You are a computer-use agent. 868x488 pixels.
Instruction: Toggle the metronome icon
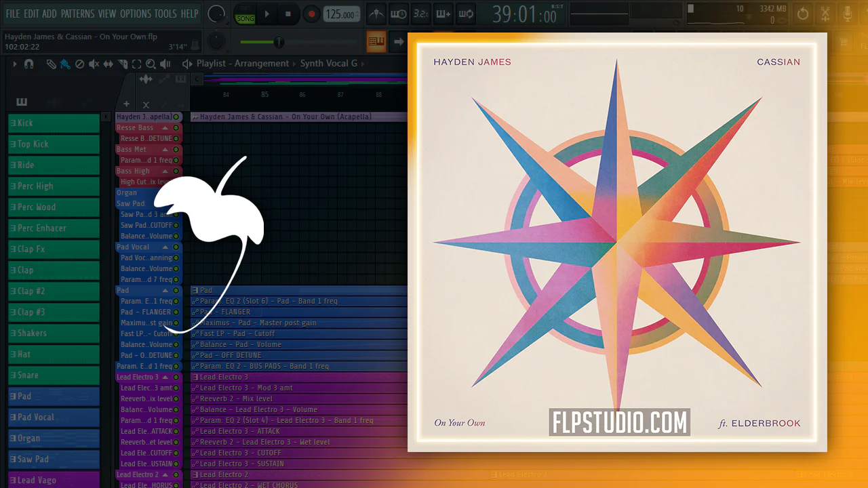[x=376, y=14]
